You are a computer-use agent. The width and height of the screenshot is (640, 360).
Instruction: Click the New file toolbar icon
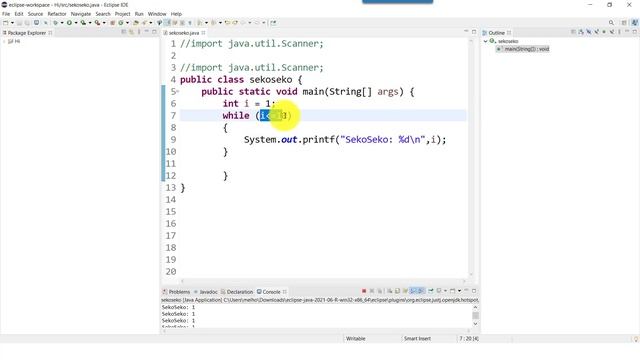5,23
